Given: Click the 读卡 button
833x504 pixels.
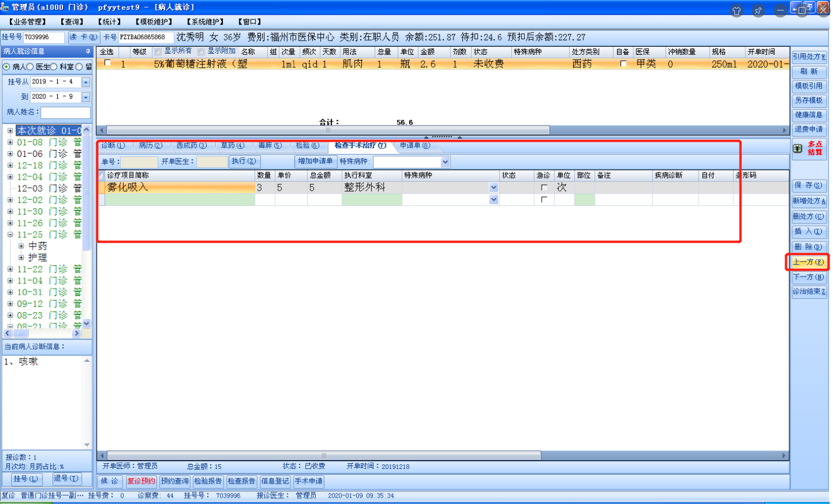Looking at the screenshot, I should tap(84, 37).
